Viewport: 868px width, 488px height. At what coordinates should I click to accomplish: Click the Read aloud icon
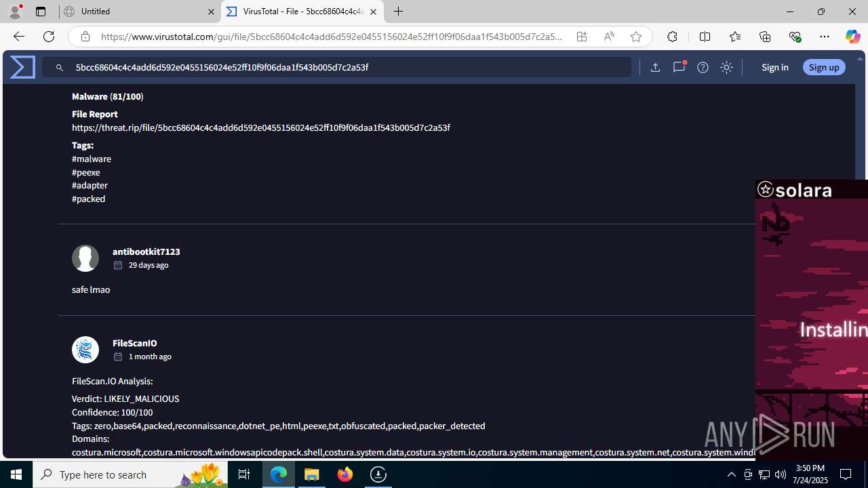click(609, 37)
